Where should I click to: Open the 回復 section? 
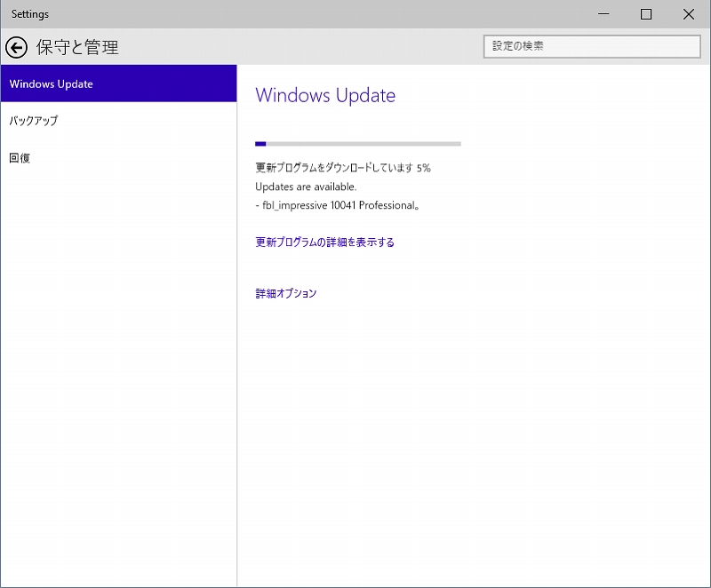(119, 157)
